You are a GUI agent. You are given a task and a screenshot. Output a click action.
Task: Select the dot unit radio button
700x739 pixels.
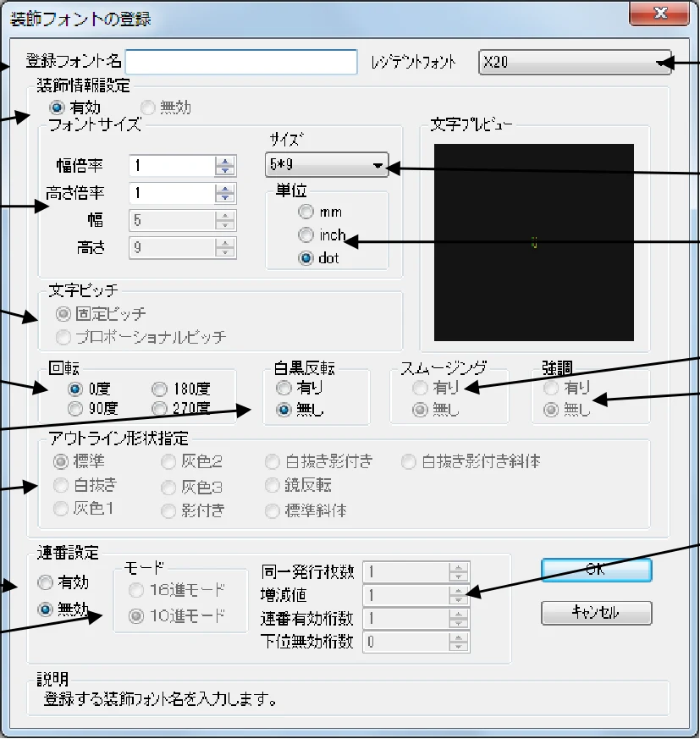[x=306, y=258]
